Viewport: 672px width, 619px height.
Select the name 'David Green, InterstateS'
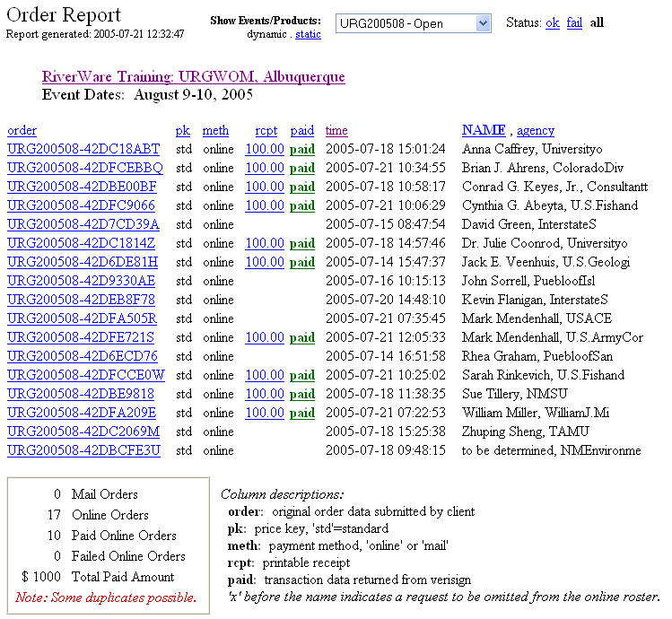528,224
